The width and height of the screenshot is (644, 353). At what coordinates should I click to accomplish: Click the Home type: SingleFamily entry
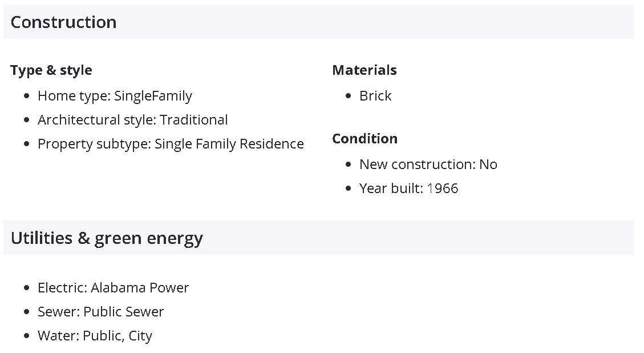pos(115,96)
